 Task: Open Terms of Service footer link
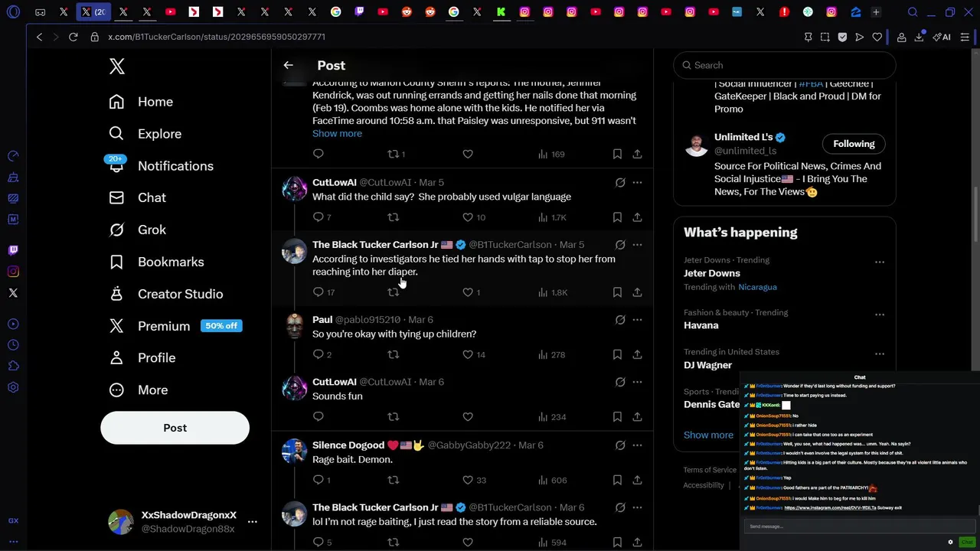tap(710, 470)
